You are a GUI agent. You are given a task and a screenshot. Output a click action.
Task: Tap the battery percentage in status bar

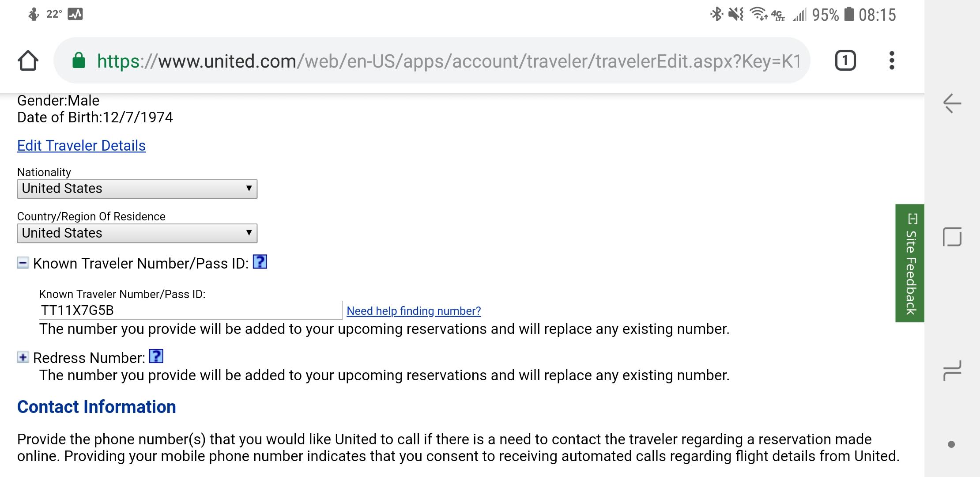[x=825, y=15]
